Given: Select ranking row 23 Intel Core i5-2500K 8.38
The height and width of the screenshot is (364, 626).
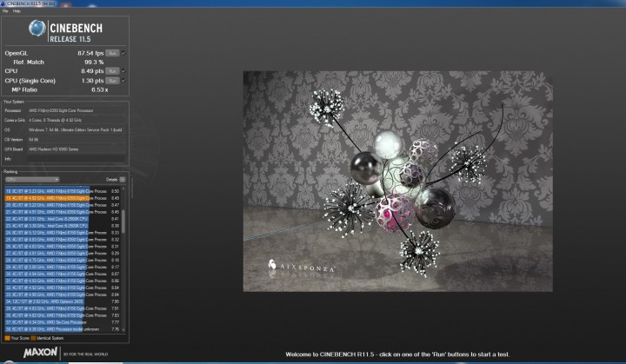Looking at the screenshot, I should (x=63, y=226).
